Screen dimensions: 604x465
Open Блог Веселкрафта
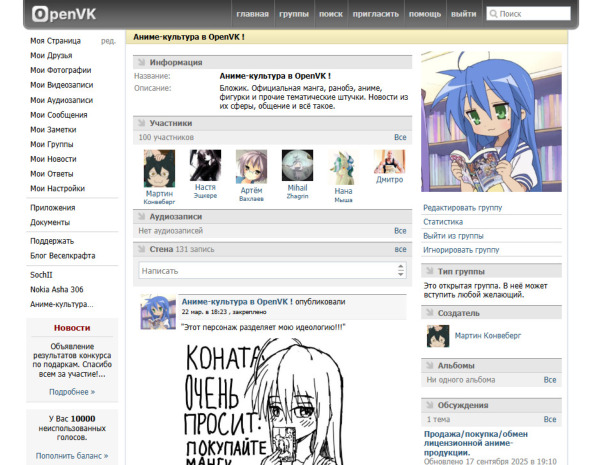tap(63, 256)
